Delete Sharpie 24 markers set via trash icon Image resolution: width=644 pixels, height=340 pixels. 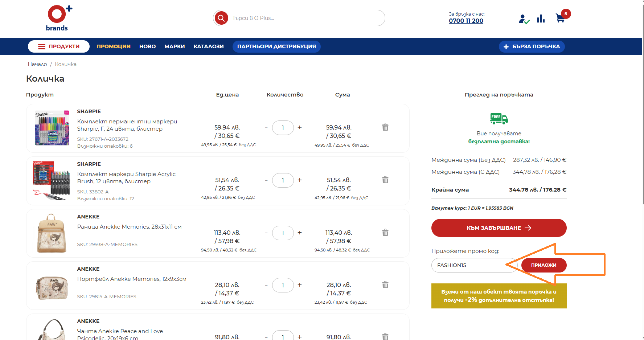pyautogui.click(x=385, y=127)
